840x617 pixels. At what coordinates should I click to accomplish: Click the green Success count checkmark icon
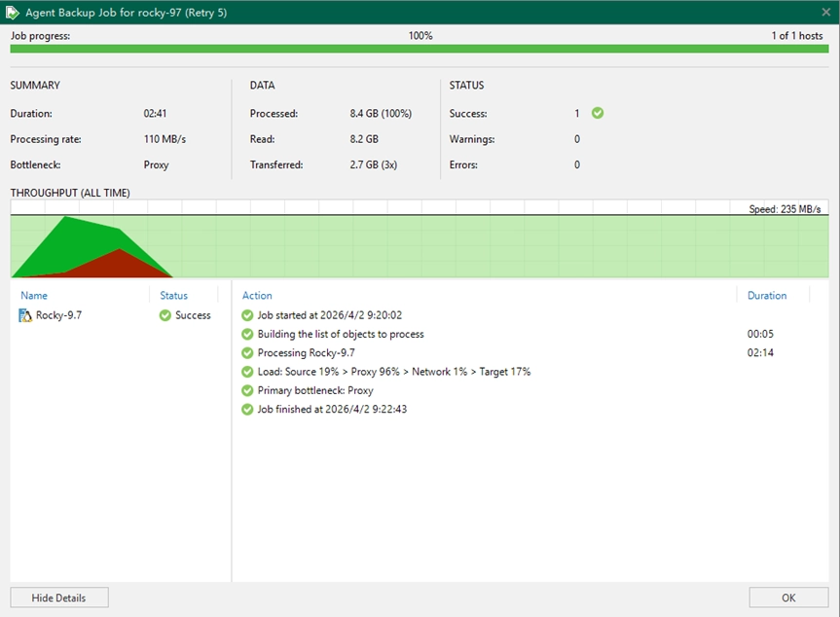(x=598, y=113)
